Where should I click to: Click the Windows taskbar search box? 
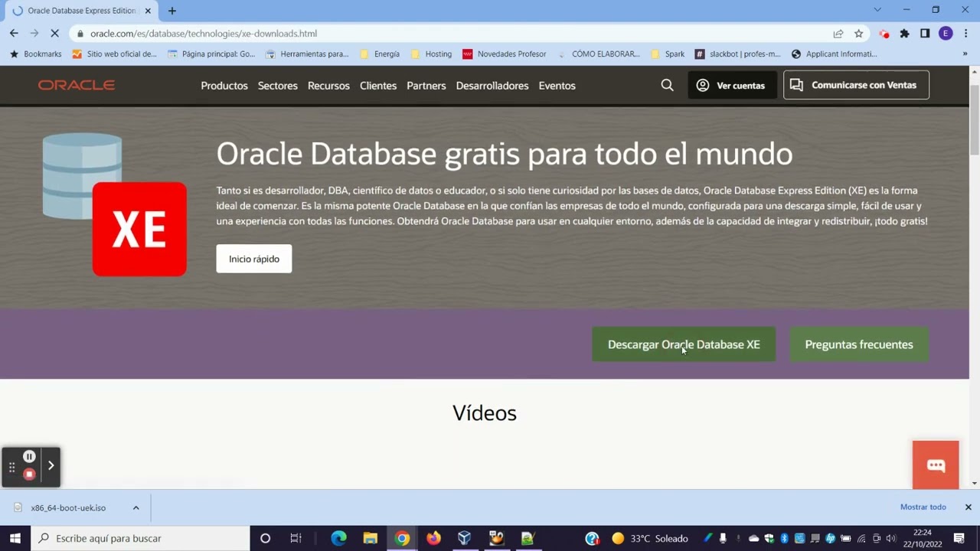[140, 539]
